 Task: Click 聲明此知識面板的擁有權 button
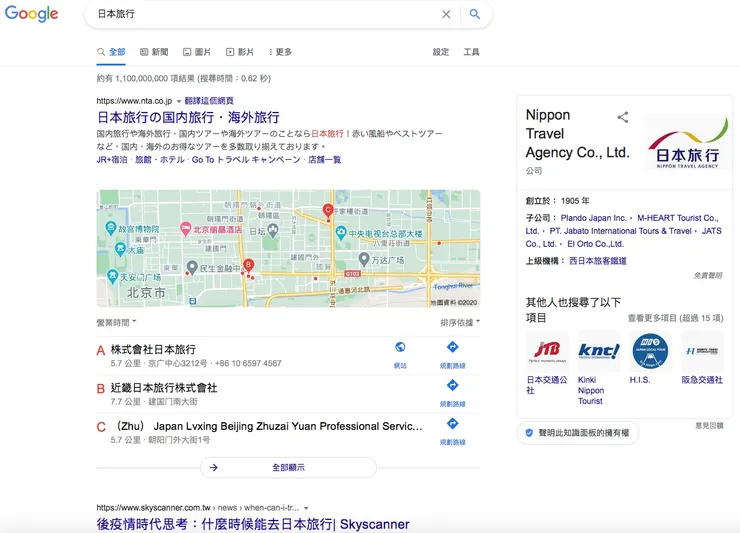click(578, 433)
